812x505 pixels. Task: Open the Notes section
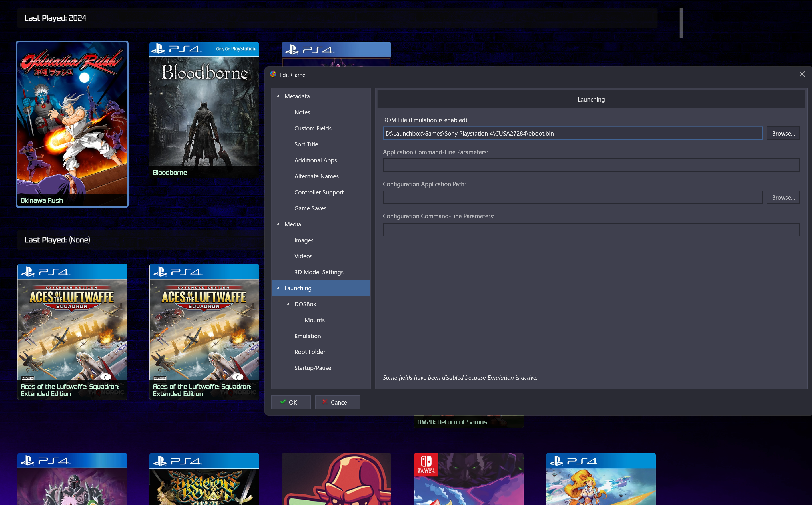[302, 112]
